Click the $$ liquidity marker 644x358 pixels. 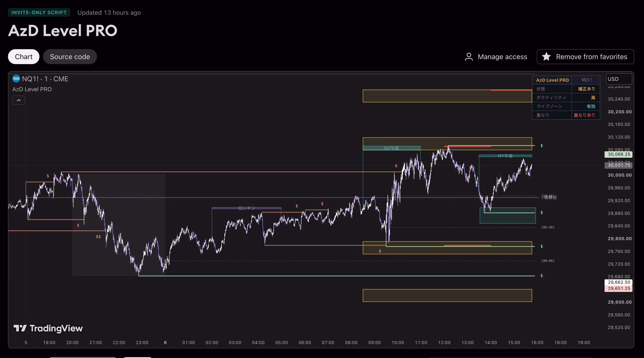[98, 237]
